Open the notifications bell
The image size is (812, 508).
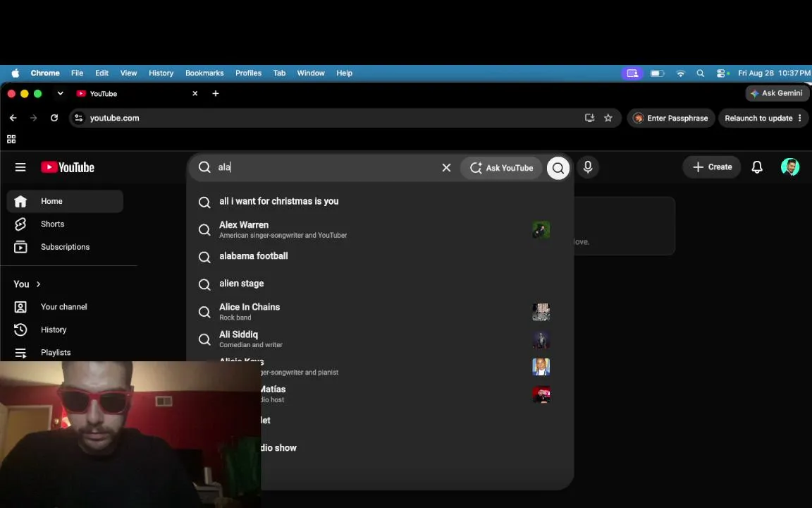click(x=756, y=167)
